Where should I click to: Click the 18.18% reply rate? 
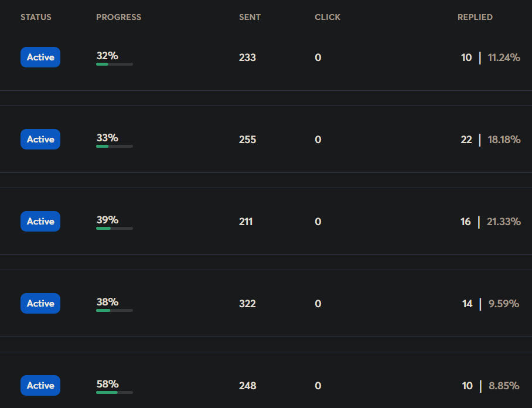(x=504, y=140)
